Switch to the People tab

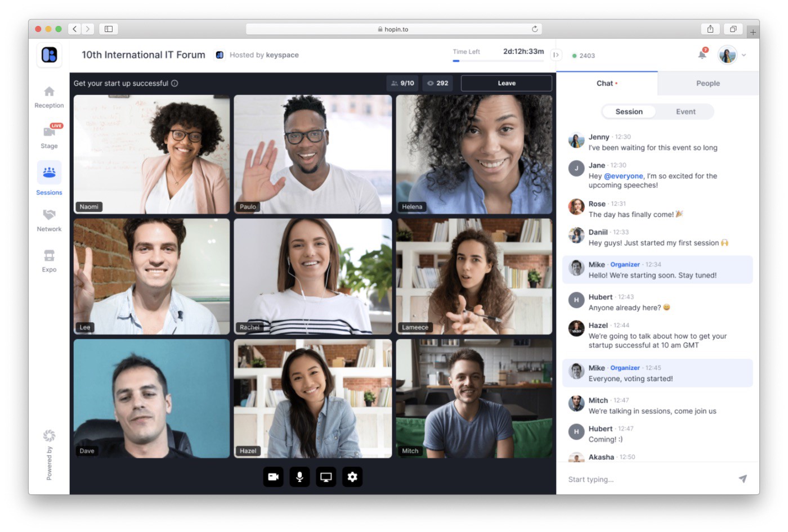[x=708, y=83]
